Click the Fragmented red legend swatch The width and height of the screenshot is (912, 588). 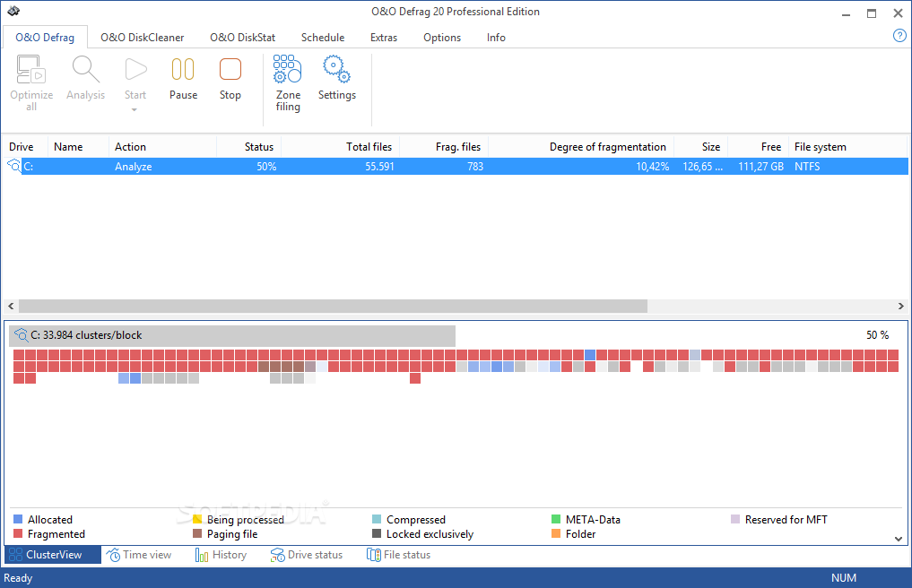pos(18,533)
